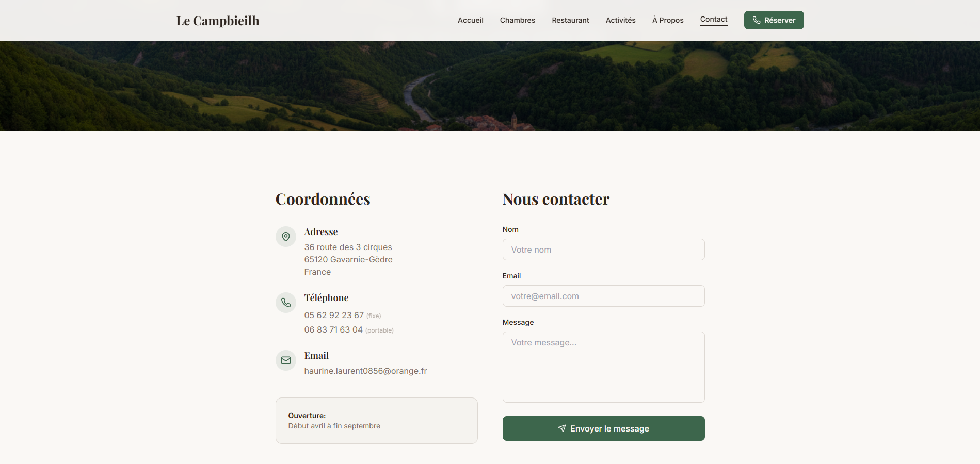Submit with Envoyer le message

pyautogui.click(x=604, y=428)
